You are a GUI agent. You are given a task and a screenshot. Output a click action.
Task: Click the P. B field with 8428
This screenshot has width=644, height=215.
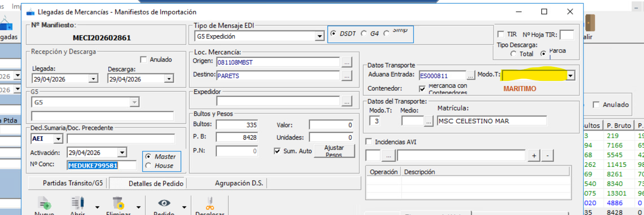pyautogui.click(x=237, y=137)
